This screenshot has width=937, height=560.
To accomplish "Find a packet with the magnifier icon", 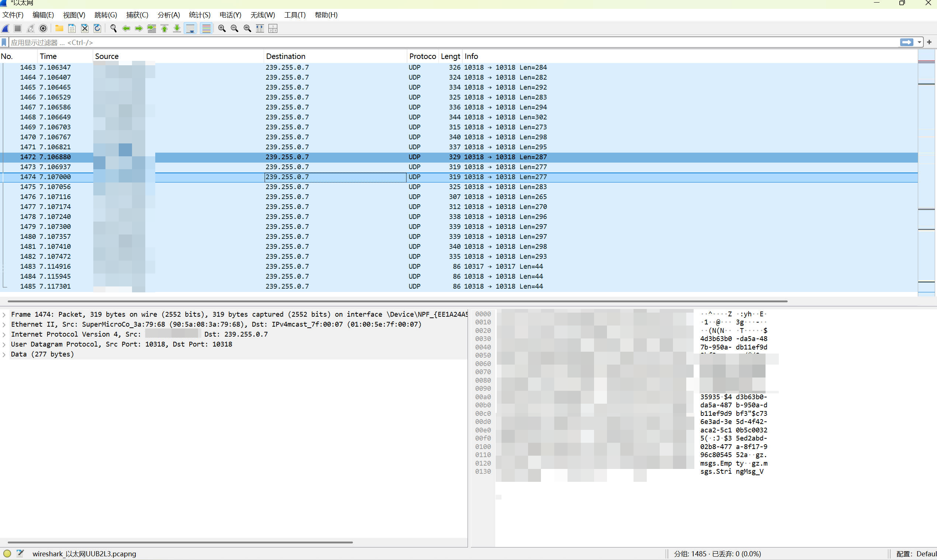I will coord(113,28).
